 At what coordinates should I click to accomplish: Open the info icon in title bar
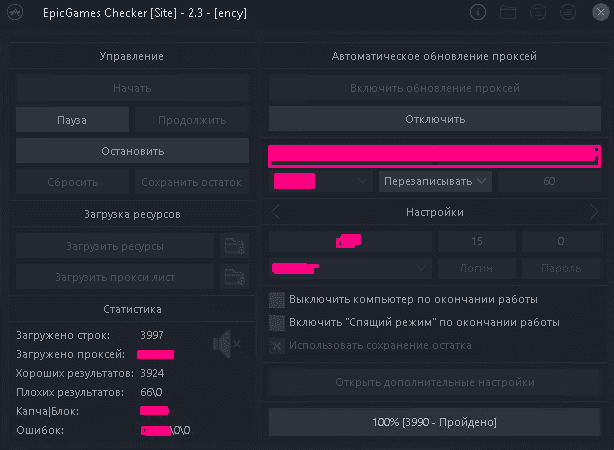pyautogui.click(x=478, y=13)
